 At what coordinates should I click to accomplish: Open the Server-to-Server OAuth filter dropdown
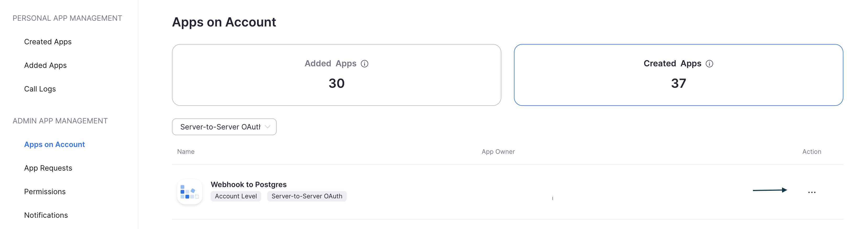coord(224,127)
